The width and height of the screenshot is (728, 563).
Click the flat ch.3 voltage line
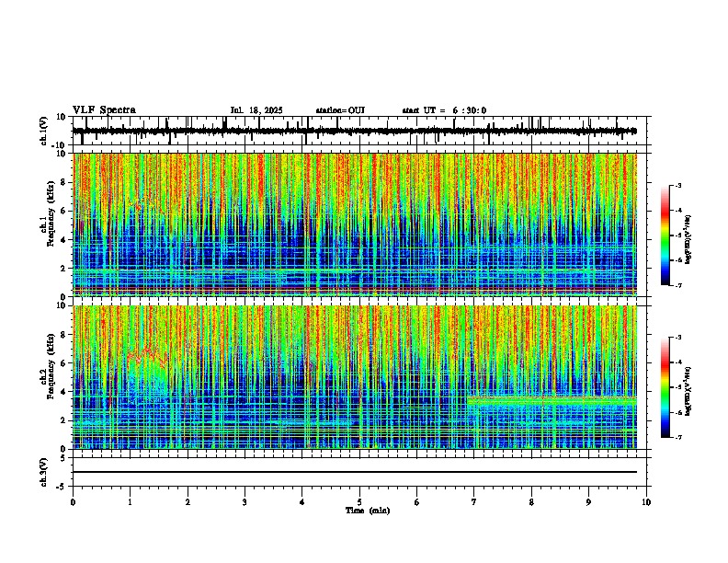pyautogui.click(x=355, y=472)
